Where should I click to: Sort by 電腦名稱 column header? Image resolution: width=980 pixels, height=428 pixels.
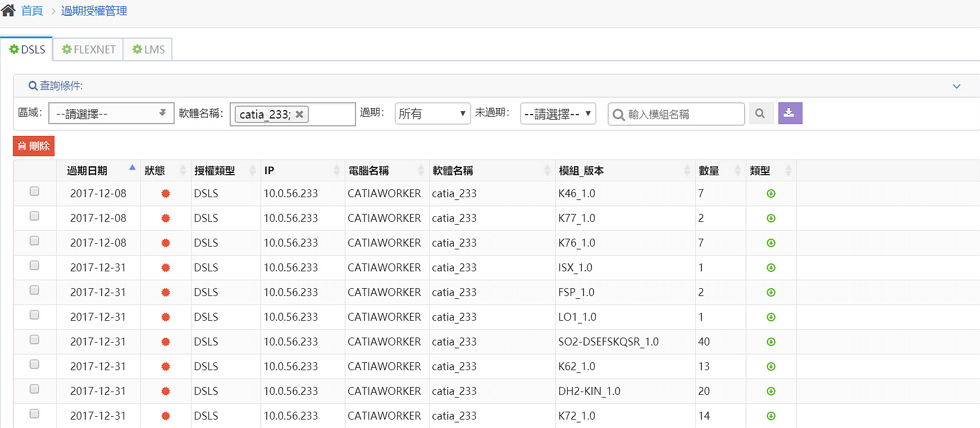[x=387, y=170]
